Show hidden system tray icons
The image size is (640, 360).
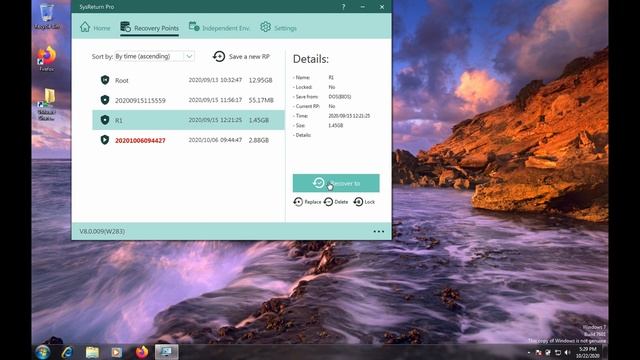point(529,352)
